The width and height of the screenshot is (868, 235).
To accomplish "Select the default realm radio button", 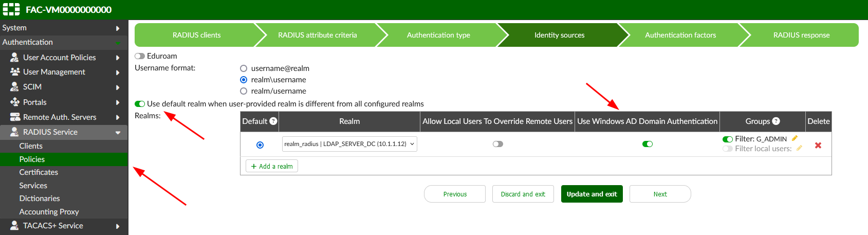I will coord(260,145).
